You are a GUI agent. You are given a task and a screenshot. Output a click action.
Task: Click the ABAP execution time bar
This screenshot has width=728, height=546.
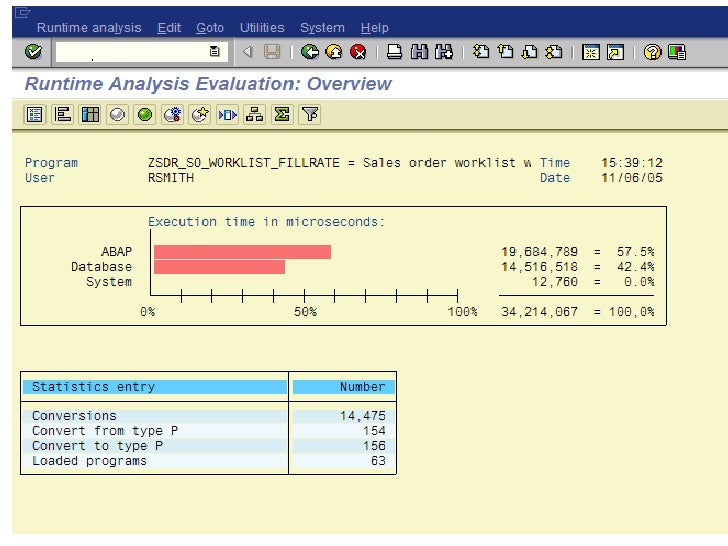[242, 252]
